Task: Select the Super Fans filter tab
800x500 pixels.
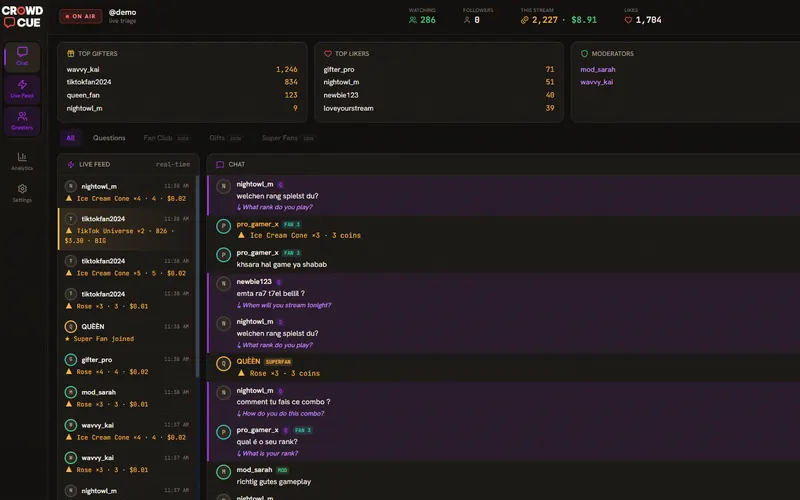Action: [x=288, y=138]
